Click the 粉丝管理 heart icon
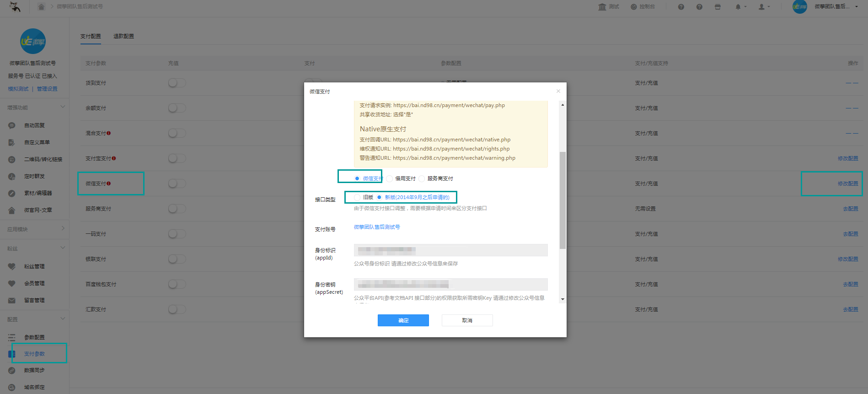The image size is (868, 394). coord(12,266)
